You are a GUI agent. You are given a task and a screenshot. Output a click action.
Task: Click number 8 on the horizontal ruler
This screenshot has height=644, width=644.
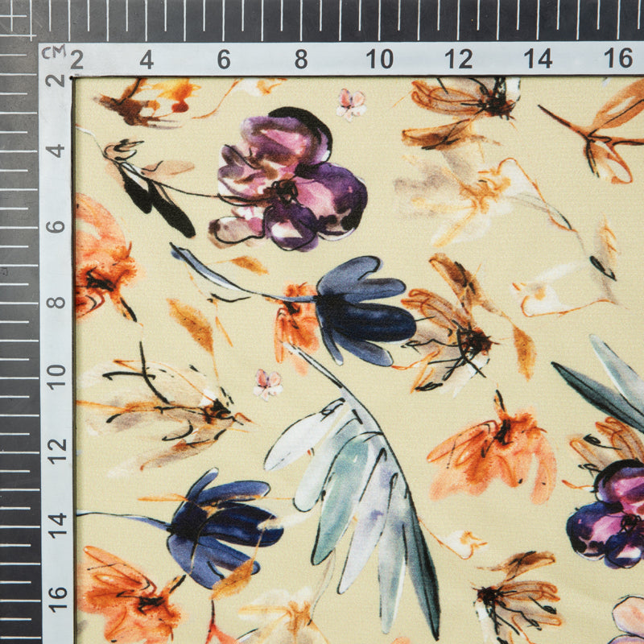(x=300, y=59)
